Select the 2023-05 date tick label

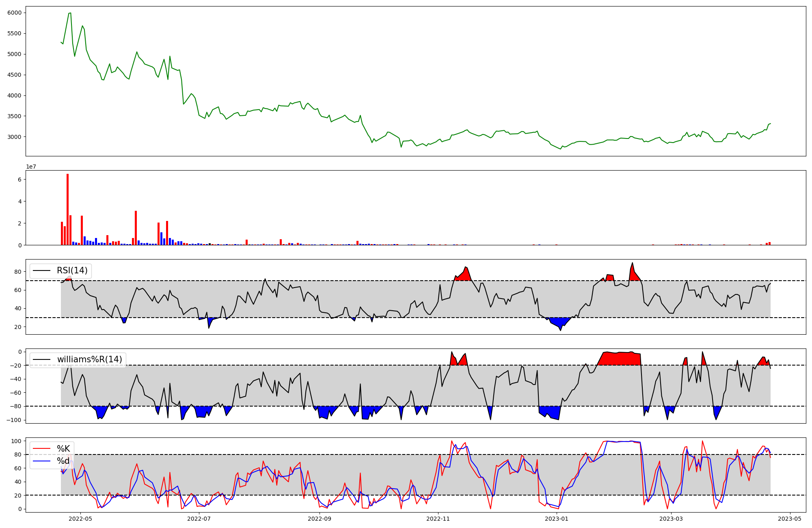click(x=790, y=519)
